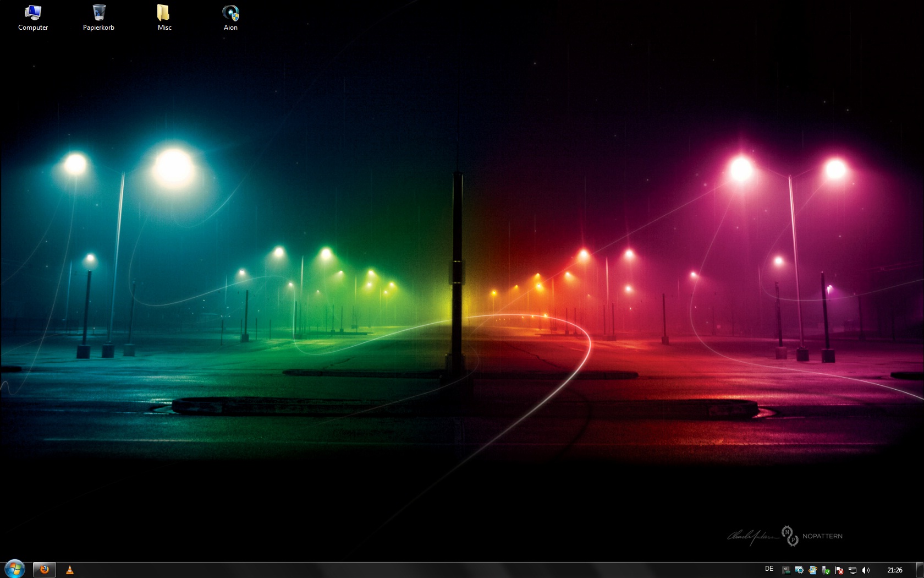Image resolution: width=924 pixels, height=578 pixels.
Task: Open the Windows Start menu
Action: [14, 569]
